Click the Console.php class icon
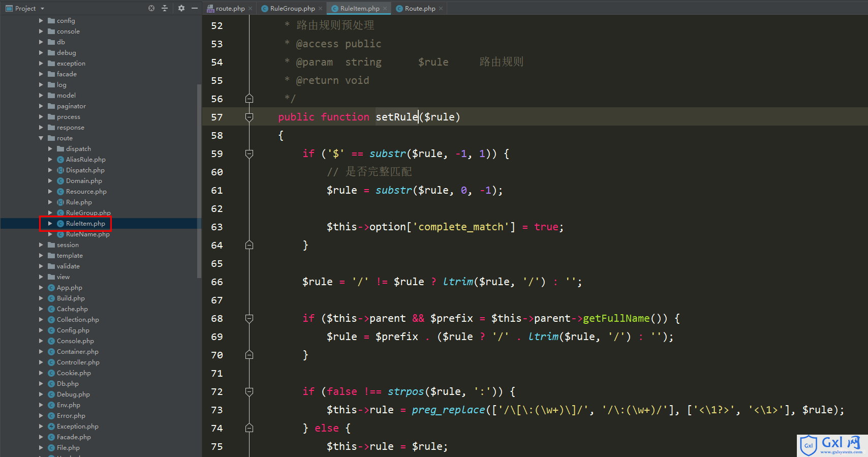The height and width of the screenshot is (457, 868). point(51,341)
